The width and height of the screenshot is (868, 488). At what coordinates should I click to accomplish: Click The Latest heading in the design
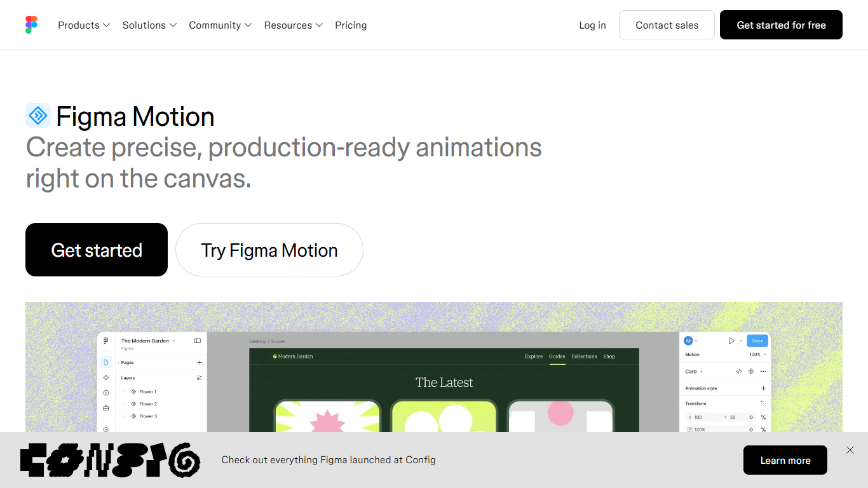444,383
